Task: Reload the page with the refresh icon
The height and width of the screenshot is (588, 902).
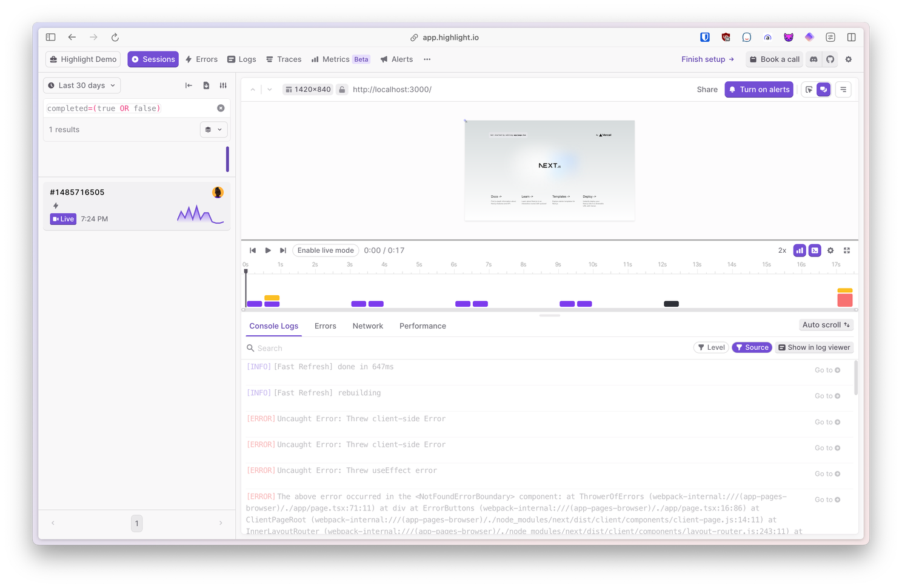Action: pyautogui.click(x=115, y=37)
